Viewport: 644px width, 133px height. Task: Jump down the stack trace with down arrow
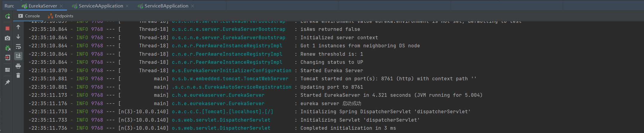(18, 37)
